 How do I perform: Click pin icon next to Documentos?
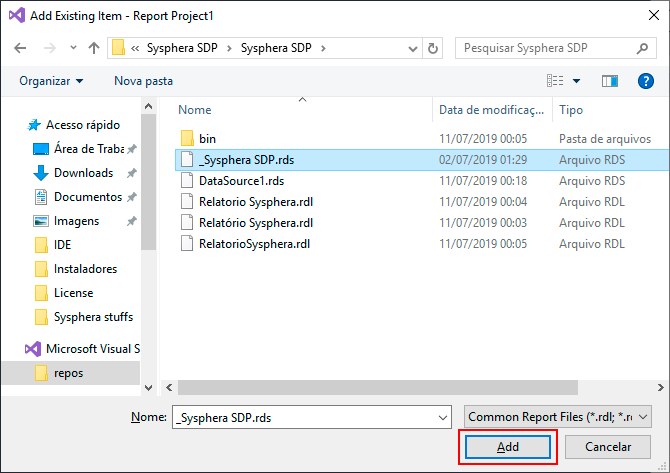[132, 197]
